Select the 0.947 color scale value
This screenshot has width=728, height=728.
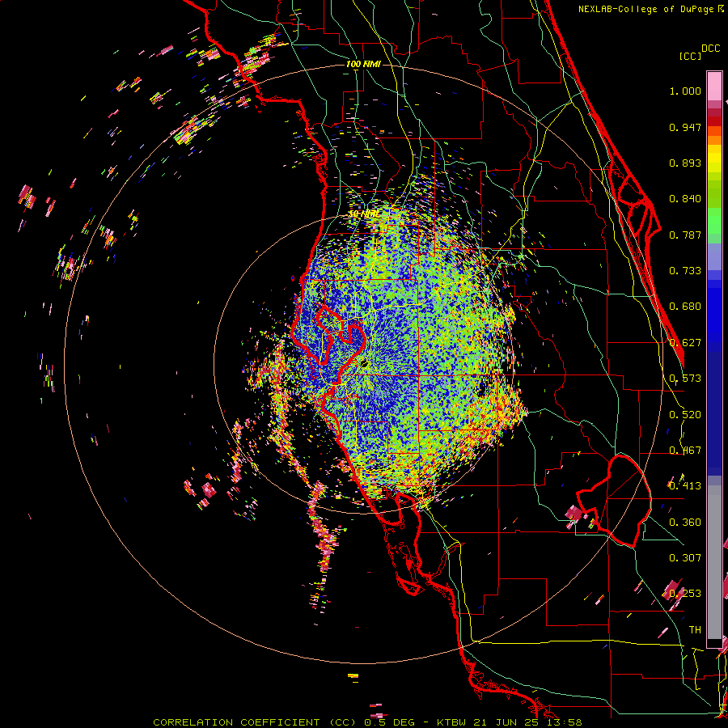tap(685, 127)
